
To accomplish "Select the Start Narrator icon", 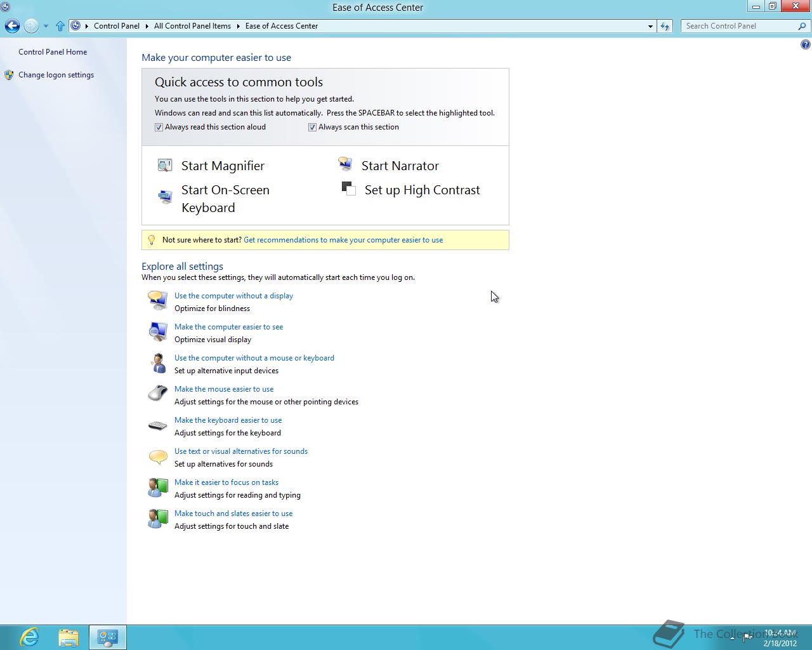I will (344, 164).
